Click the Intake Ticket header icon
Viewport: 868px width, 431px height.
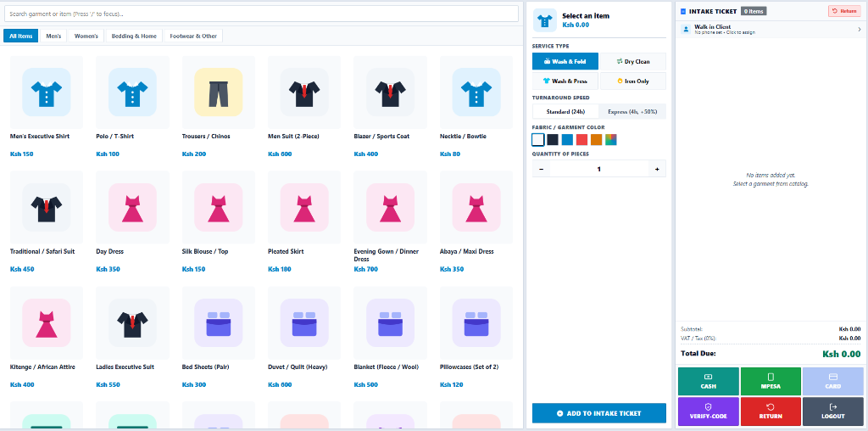click(683, 11)
